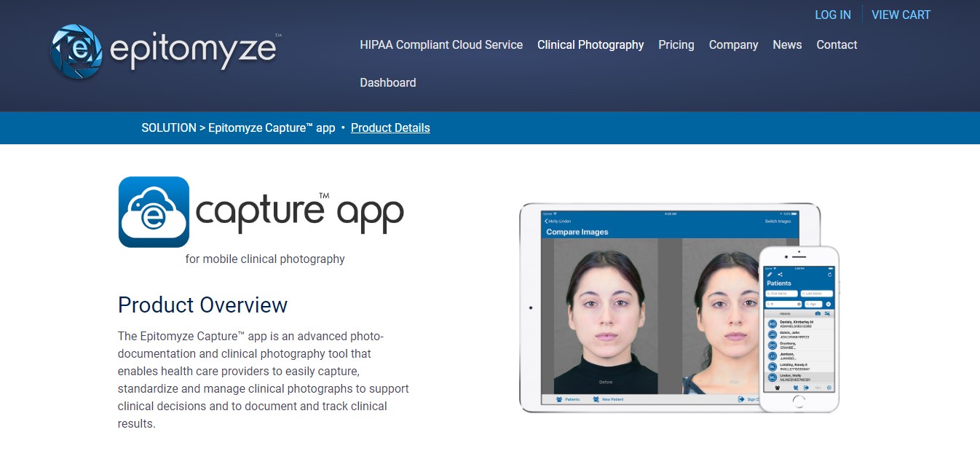Click the 'capture app' wordmark

coord(299,212)
